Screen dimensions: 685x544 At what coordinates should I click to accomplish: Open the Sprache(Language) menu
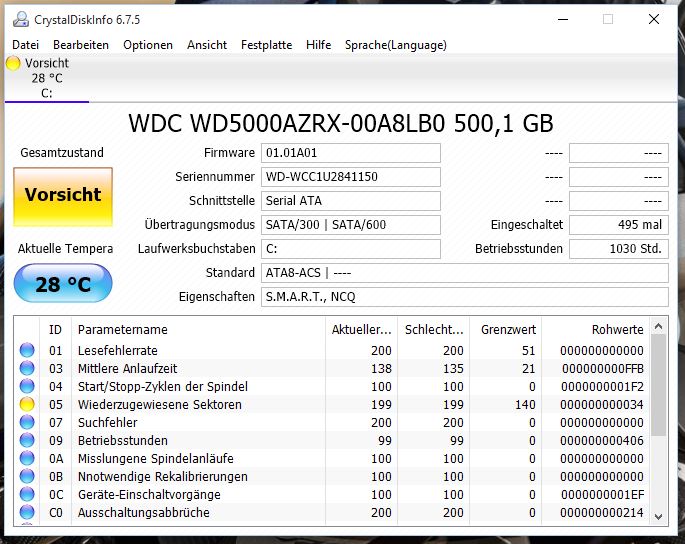point(396,45)
